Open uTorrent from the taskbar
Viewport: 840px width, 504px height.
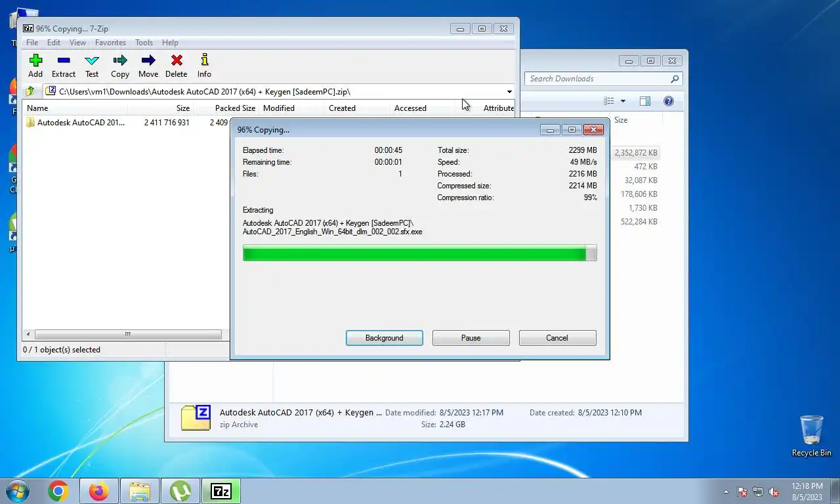tap(180, 491)
